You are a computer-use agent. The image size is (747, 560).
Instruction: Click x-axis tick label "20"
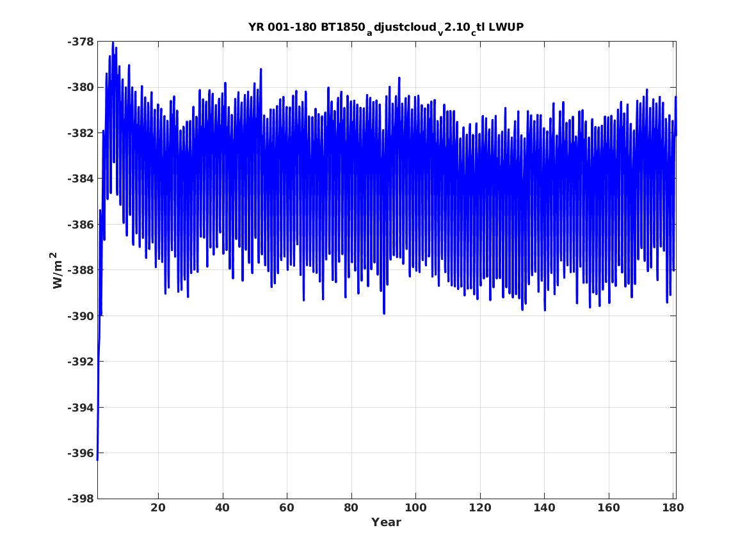click(x=158, y=508)
